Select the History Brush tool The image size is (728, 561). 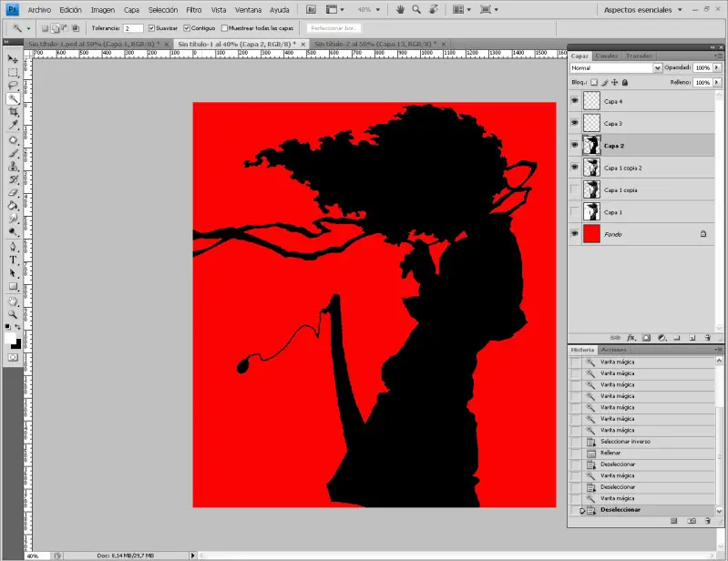click(x=13, y=179)
